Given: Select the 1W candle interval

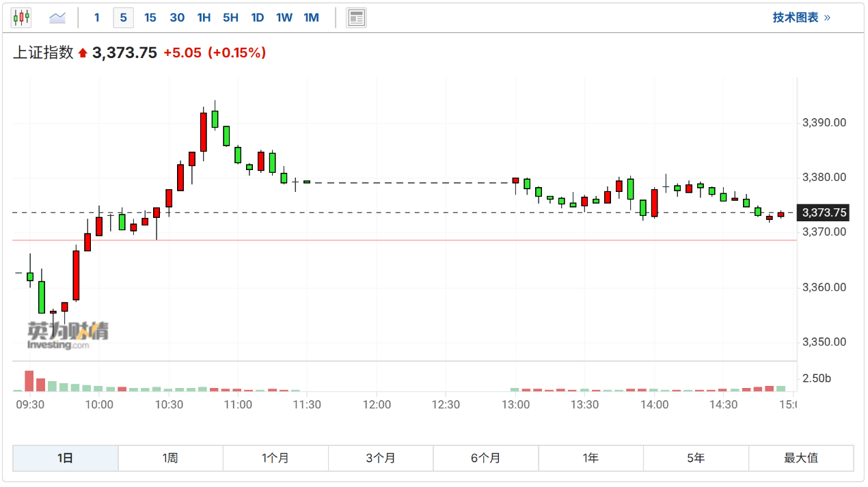Looking at the screenshot, I should pyautogui.click(x=284, y=18).
